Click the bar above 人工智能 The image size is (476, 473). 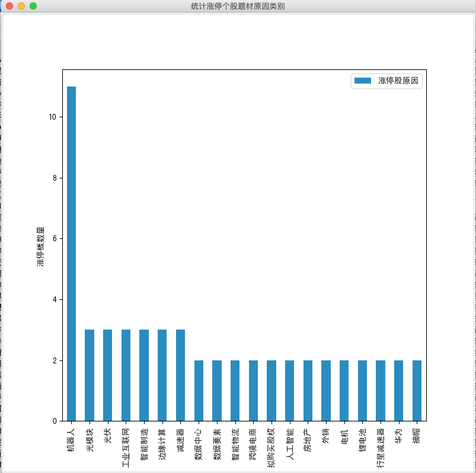coord(290,391)
